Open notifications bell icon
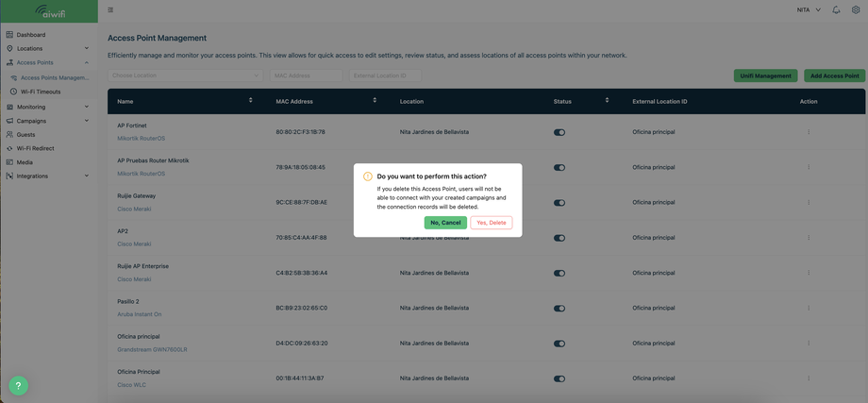868x403 pixels. pos(836,10)
